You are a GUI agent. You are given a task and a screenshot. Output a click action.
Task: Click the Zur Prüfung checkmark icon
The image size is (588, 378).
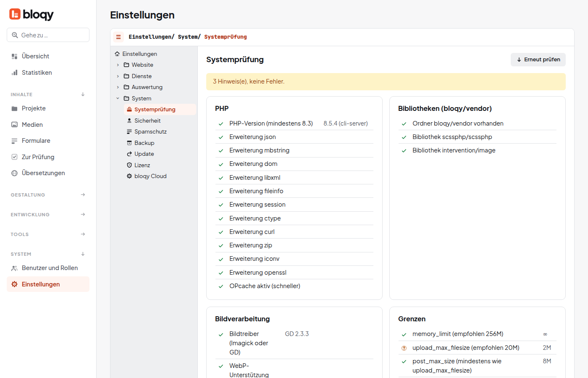click(x=14, y=157)
